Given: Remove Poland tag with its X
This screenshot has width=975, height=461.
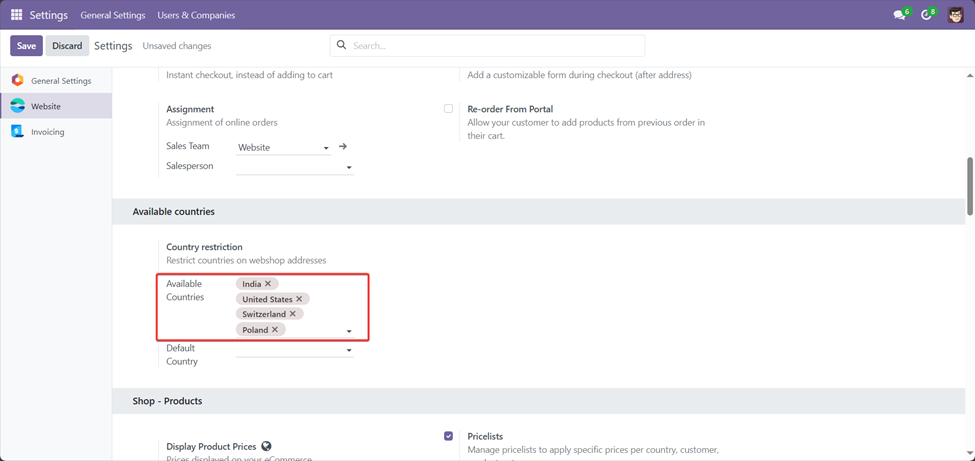Looking at the screenshot, I should coord(275,330).
